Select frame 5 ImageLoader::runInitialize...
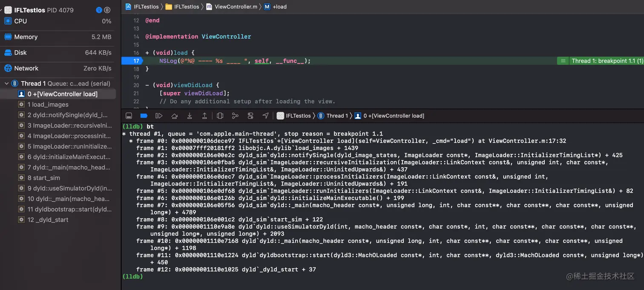This screenshot has height=290, width=644. pos(58,146)
